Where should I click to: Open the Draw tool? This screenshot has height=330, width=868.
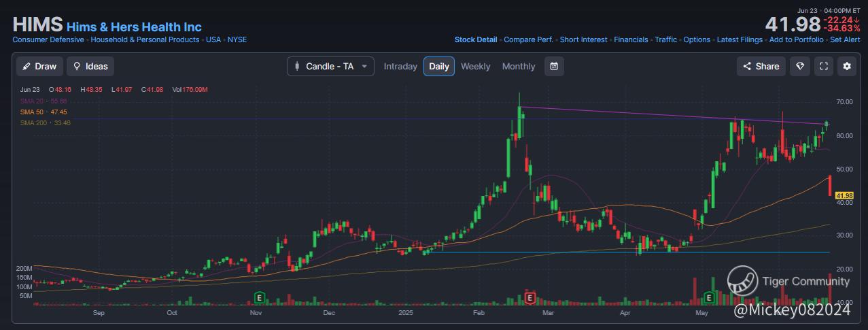pyautogui.click(x=39, y=66)
